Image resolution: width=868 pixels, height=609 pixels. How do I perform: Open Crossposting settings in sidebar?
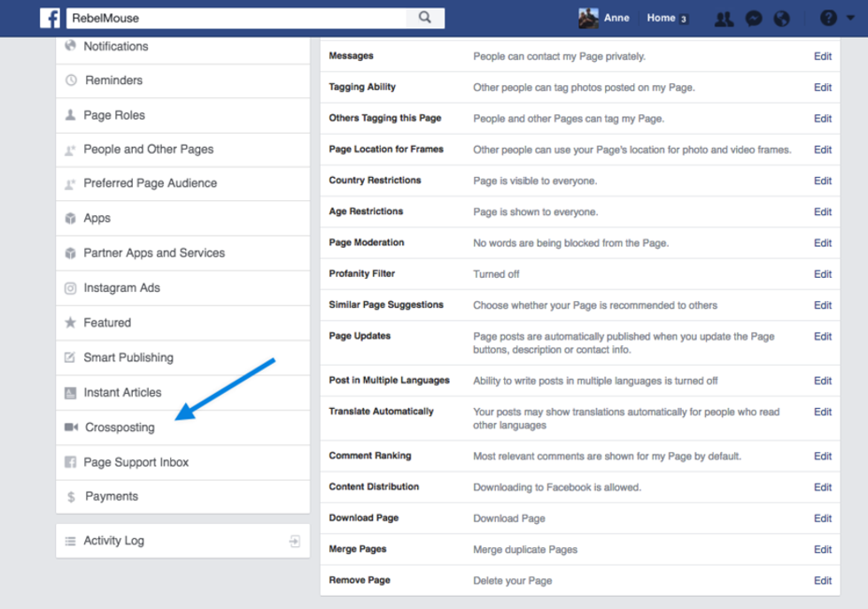120,428
